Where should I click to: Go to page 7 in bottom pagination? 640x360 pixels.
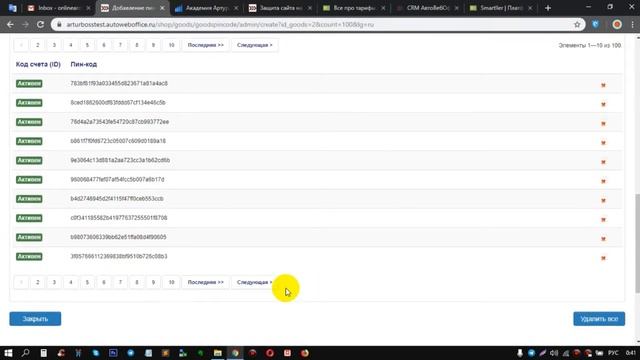[x=120, y=282]
